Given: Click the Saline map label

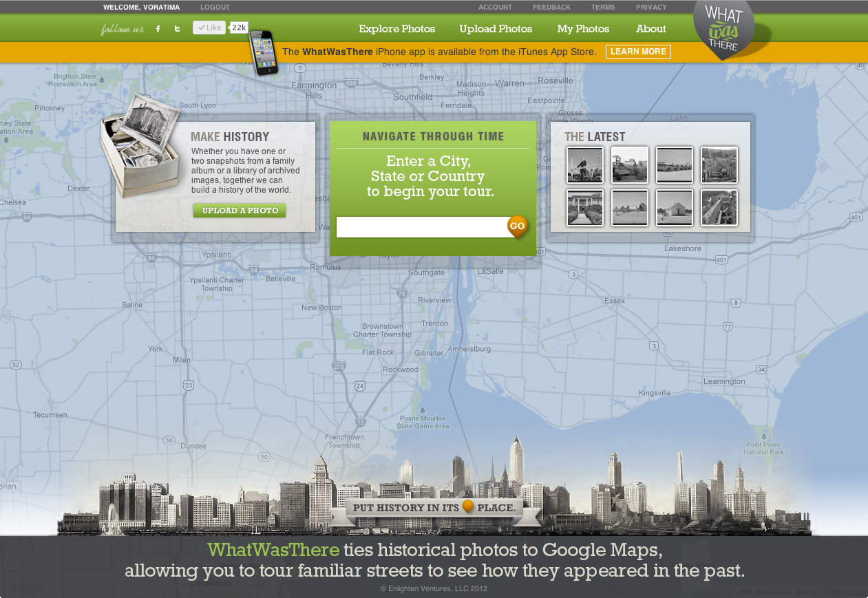Looking at the screenshot, I should pos(132,305).
